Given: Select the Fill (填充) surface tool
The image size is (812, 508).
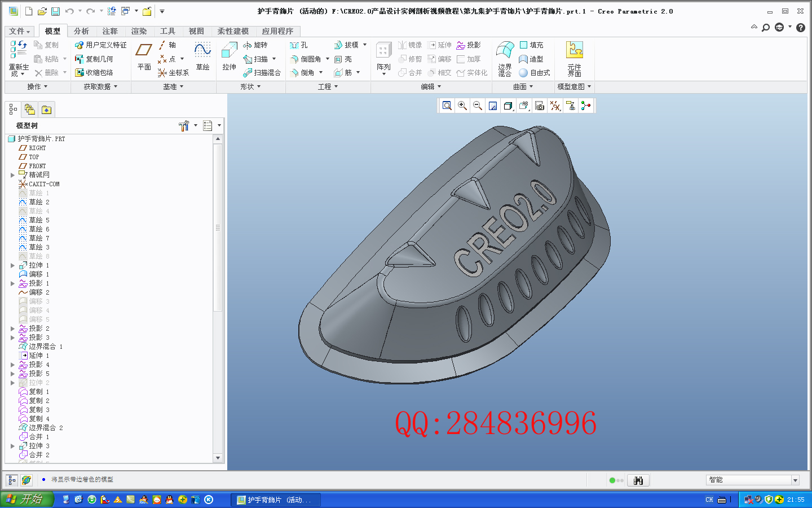Looking at the screenshot, I should click(531, 45).
